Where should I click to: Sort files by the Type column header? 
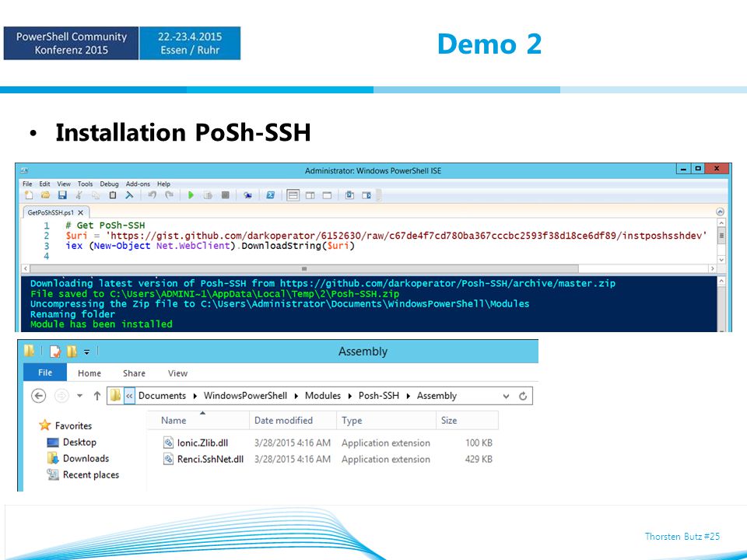(x=386, y=421)
